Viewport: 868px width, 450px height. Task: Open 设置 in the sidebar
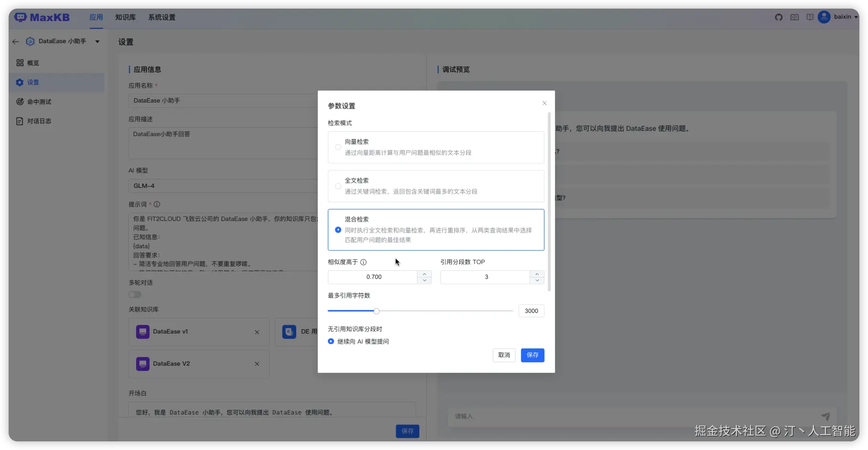(57, 82)
